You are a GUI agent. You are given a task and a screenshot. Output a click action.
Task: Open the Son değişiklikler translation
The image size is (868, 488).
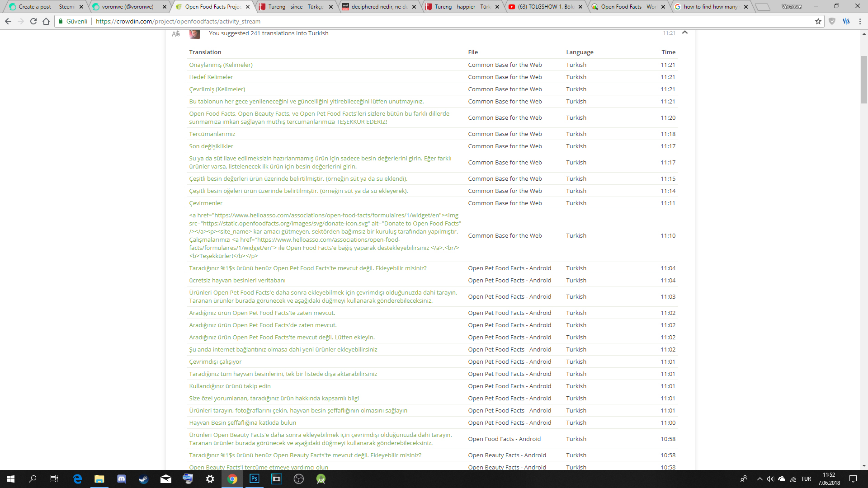coord(211,146)
